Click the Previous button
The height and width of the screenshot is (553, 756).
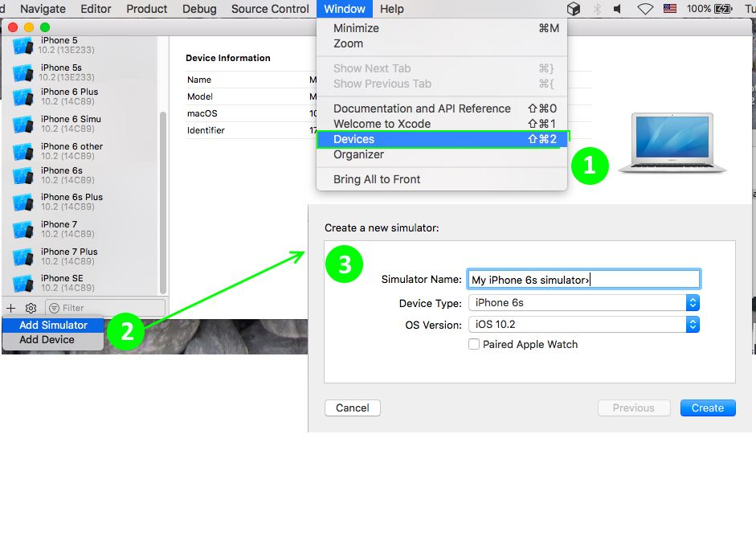pyautogui.click(x=634, y=408)
